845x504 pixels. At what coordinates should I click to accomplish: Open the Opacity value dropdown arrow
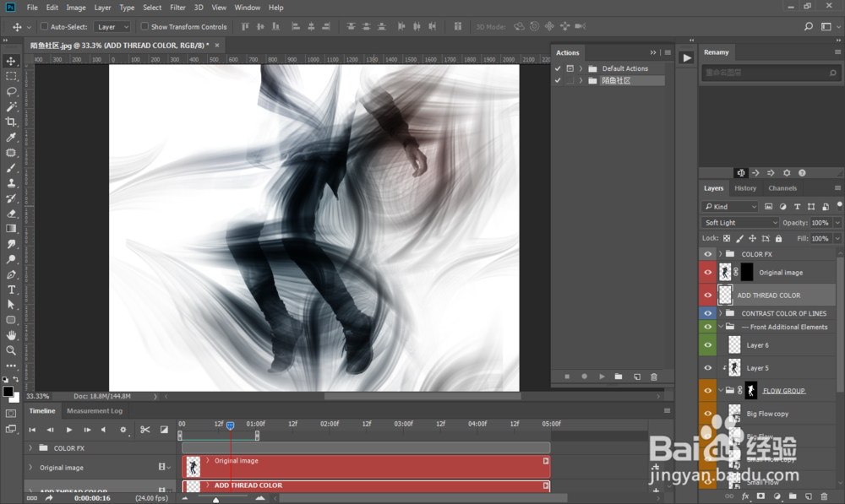837,222
